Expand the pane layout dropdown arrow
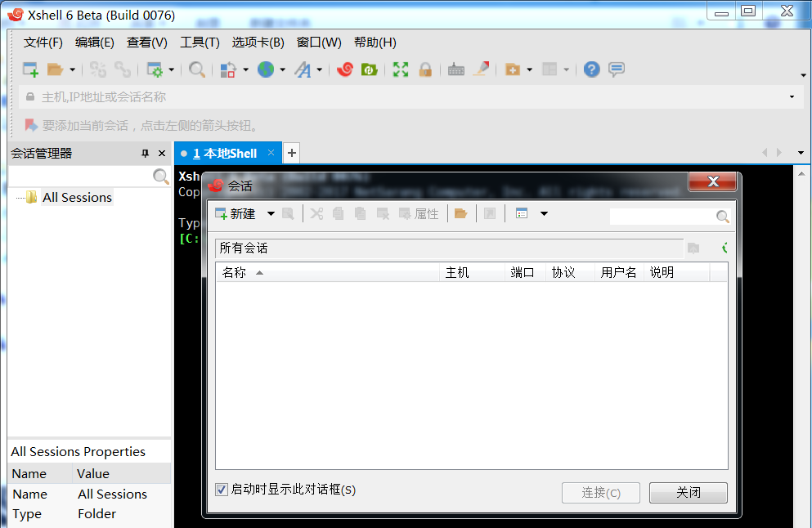The height and width of the screenshot is (528, 812). [567, 69]
